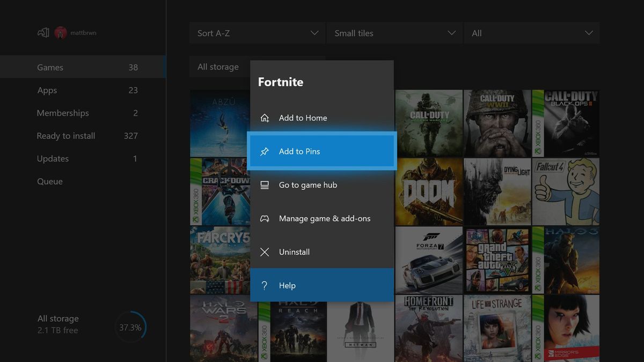The width and height of the screenshot is (644, 362).
Task: Click the All storage filter
Action: coord(218,67)
